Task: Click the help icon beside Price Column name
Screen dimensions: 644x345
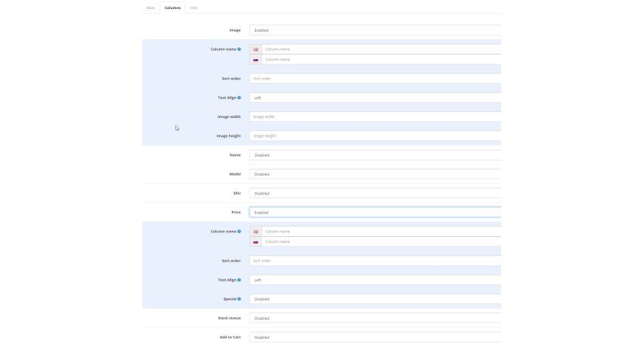Action: (x=239, y=232)
